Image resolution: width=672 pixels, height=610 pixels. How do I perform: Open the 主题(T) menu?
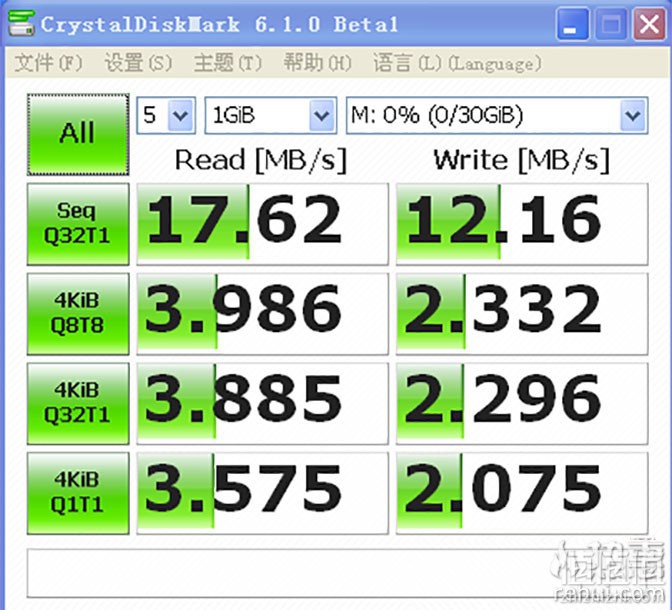click(228, 63)
